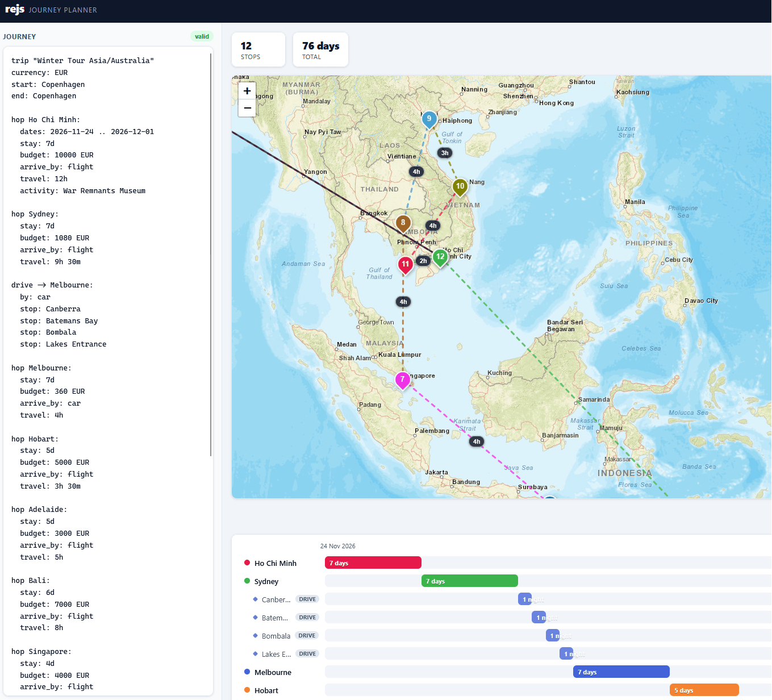Select map marker 12 at Ho Chi Minh City
Screen dimensions: 772x700
440,257
